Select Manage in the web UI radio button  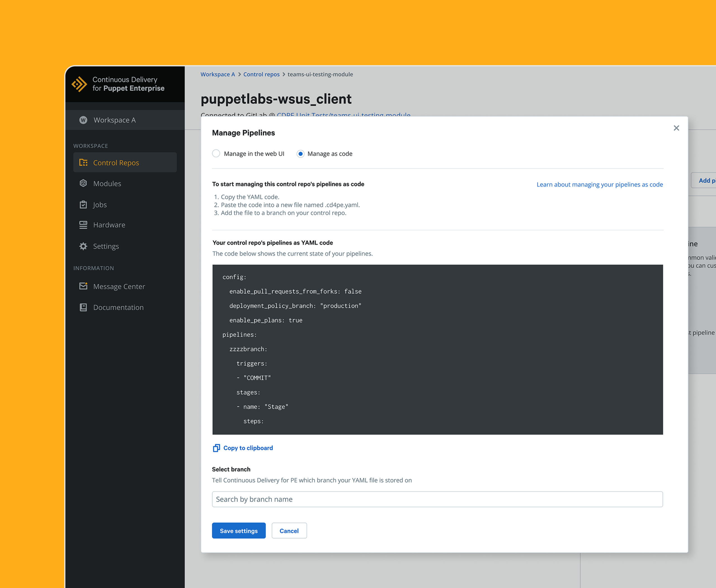(216, 154)
